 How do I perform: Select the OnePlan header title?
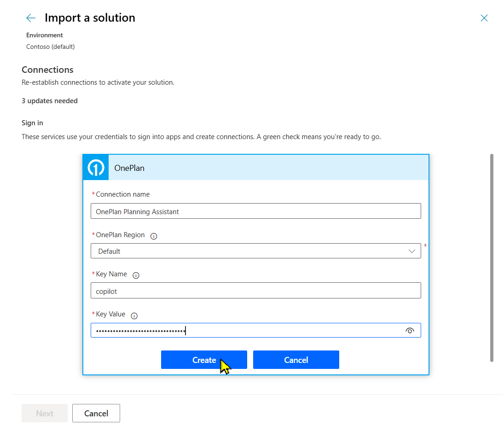point(129,168)
